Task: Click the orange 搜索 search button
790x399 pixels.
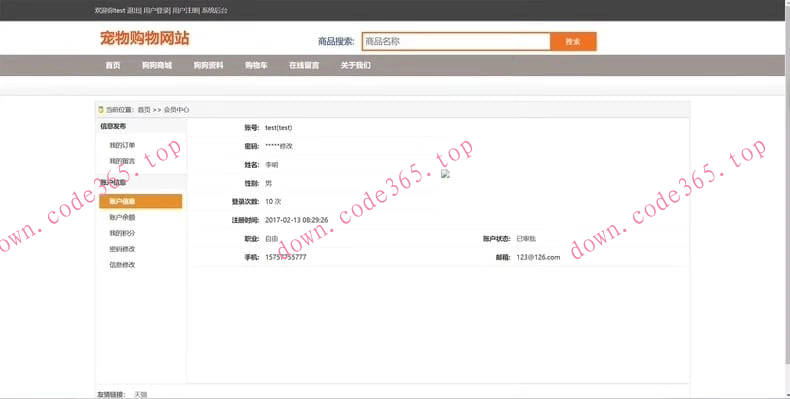Action: coord(573,41)
